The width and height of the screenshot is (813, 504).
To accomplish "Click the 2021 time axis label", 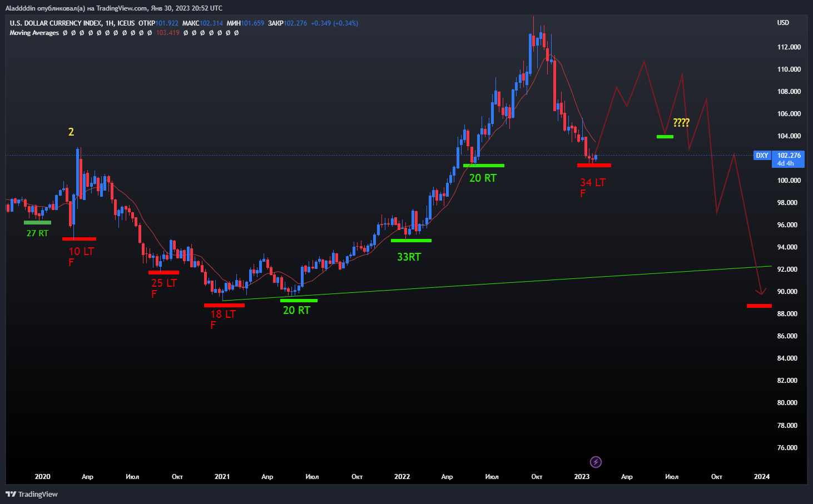I will coord(222,477).
